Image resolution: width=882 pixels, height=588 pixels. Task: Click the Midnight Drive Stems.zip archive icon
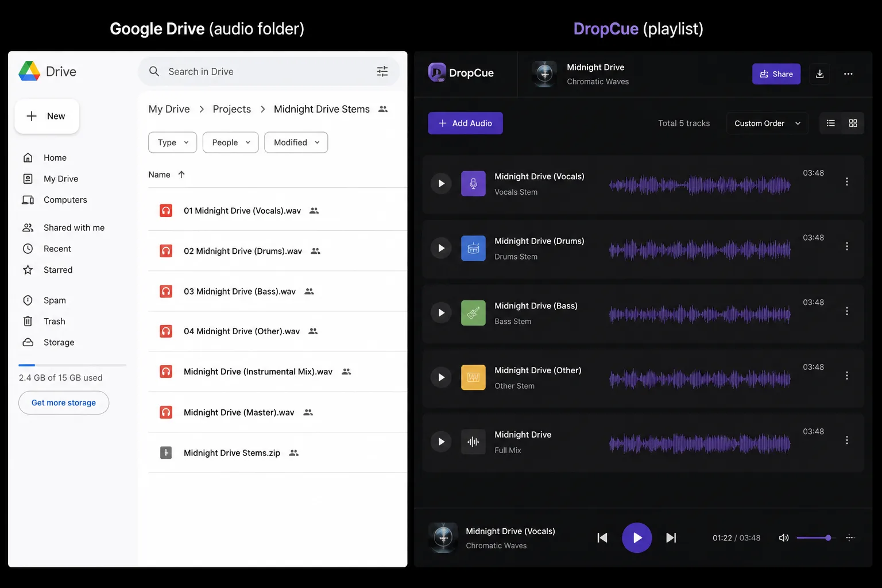click(166, 452)
